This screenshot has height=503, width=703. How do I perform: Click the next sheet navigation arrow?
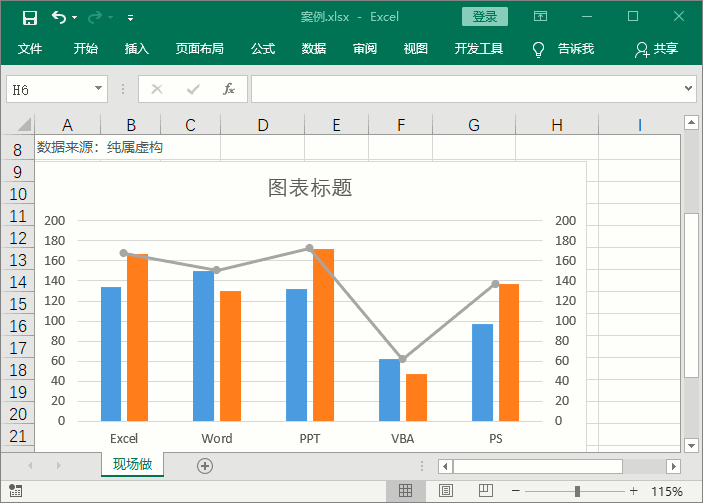58,465
